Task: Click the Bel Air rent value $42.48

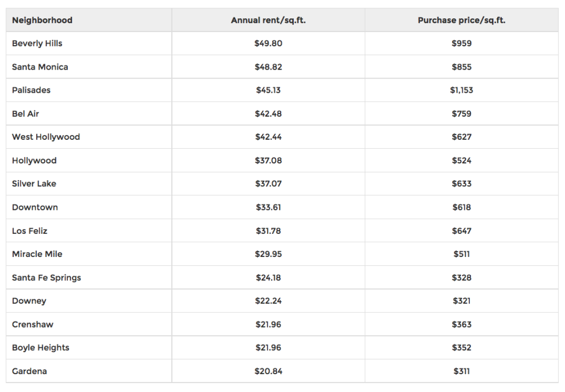Action: (x=268, y=114)
